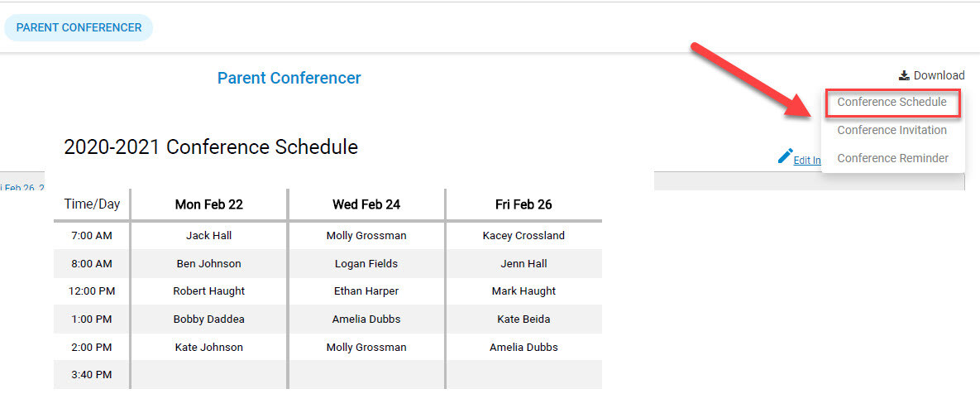Select the Mon Feb 22 column header
The image size is (980, 413).
[x=208, y=204]
